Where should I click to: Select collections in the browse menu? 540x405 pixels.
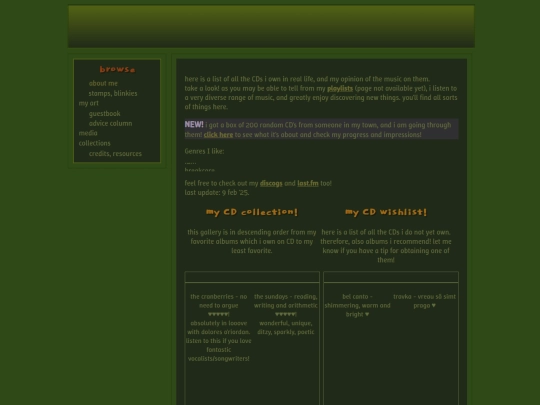click(x=94, y=143)
